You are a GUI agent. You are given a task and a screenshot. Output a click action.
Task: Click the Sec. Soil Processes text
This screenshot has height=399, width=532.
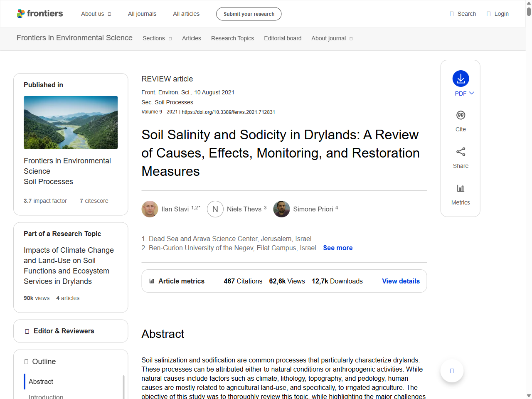pyautogui.click(x=167, y=102)
